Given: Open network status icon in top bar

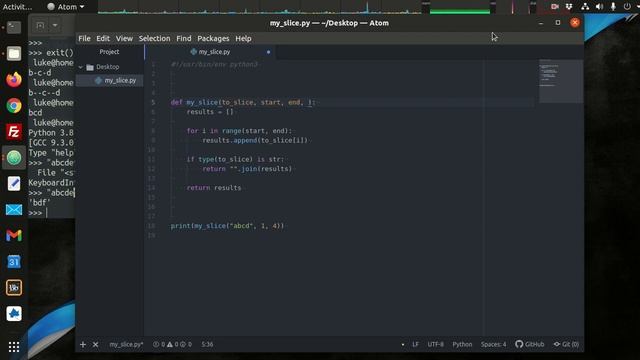Looking at the screenshot, I should tap(585, 7).
